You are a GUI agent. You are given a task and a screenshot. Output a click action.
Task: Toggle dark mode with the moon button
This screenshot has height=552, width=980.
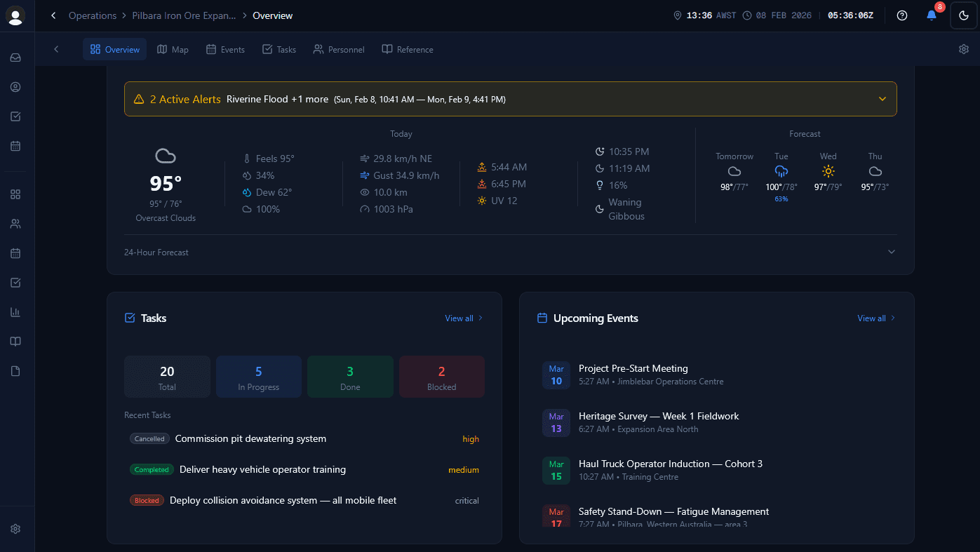point(963,15)
